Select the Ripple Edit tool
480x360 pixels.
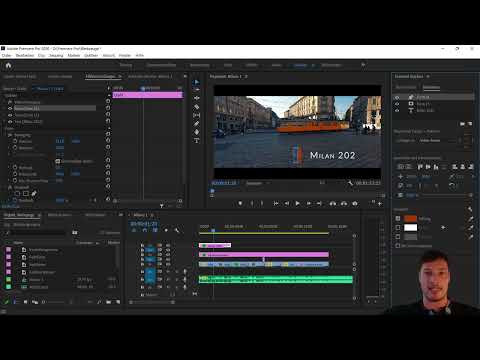click(x=196, y=98)
